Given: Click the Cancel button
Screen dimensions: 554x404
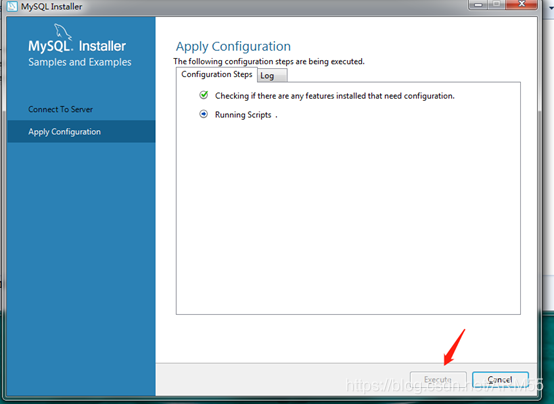Looking at the screenshot, I should 500,380.
